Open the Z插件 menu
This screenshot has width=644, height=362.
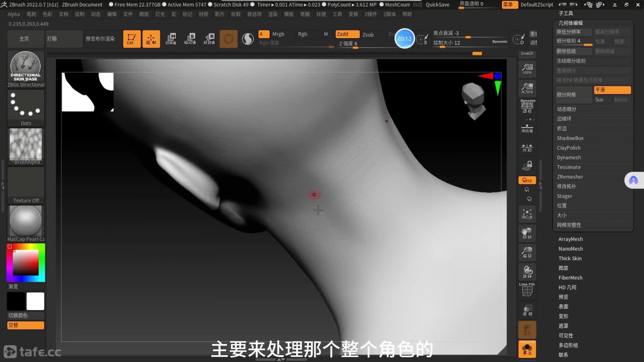tap(371, 14)
